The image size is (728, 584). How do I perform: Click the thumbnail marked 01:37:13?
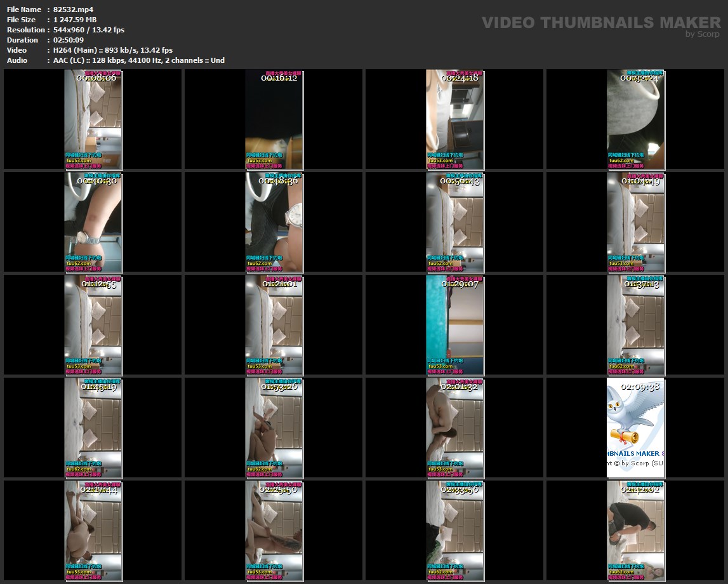pyautogui.click(x=636, y=326)
